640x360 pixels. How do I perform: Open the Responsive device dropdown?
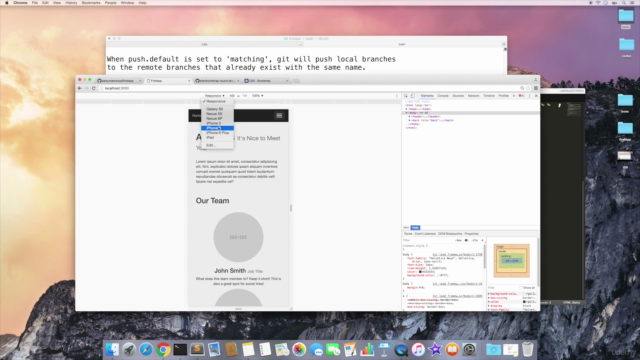click(214, 96)
